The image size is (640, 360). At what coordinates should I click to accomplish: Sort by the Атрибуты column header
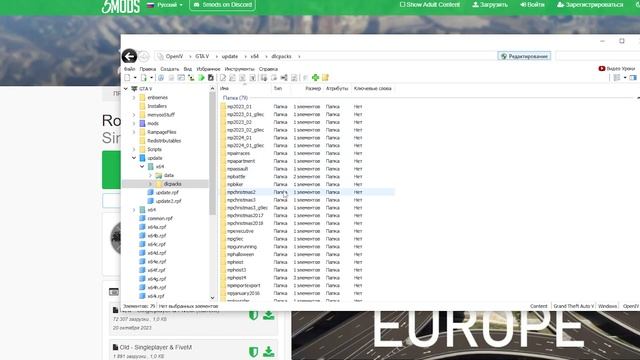(337, 89)
